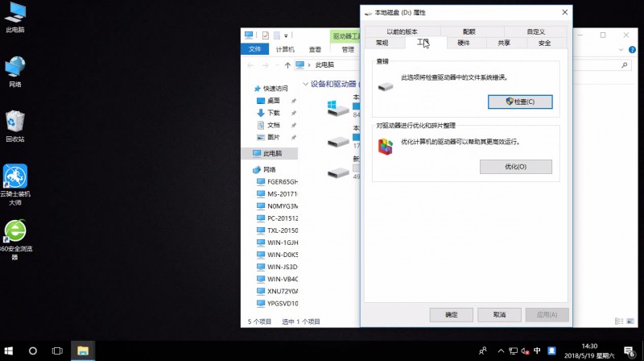
Task: Select network computer XNU72Y0A
Action: point(277,291)
